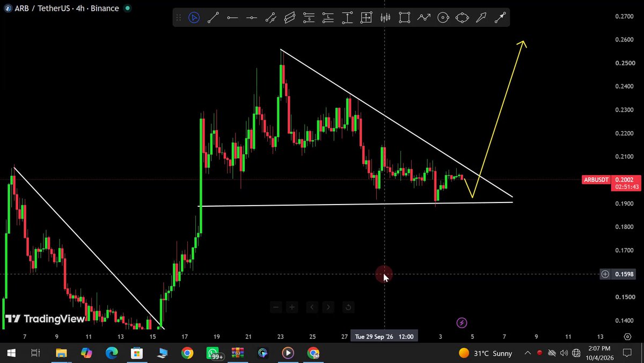Select the price range measure tool
The height and width of the screenshot is (363, 644).
pos(347,18)
